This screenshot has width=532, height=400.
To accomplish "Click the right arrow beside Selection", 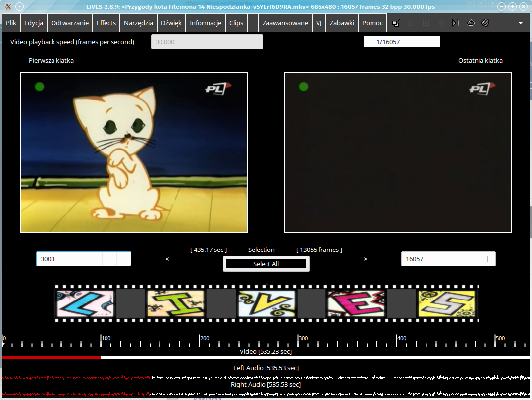I will (x=365, y=259).
